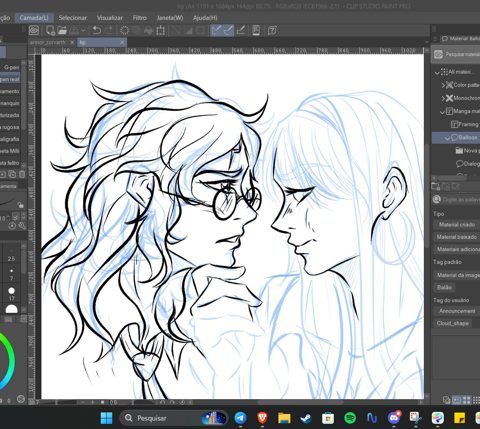Open the Visualizar menu
Image resolution: width=480 pixels, height=429 pixels.
tap(110, 18)
